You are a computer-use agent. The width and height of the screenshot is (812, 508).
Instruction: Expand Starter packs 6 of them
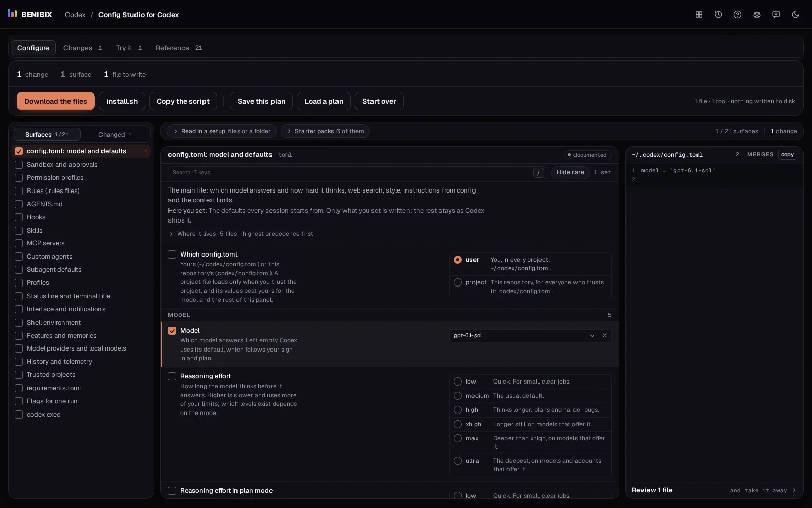(325, 131)
